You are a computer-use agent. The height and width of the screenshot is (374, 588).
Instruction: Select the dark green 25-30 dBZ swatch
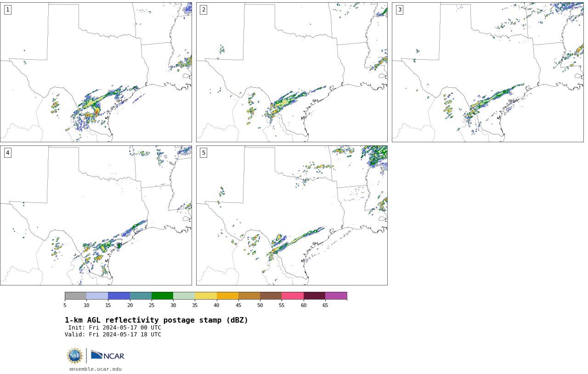pos(162,296)
